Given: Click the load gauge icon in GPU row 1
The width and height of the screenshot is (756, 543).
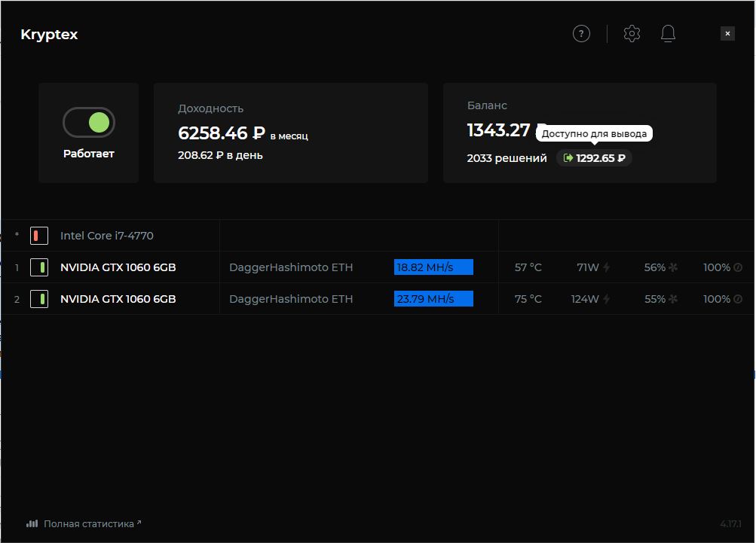Looking at the screenshot, I should (738, 267).
